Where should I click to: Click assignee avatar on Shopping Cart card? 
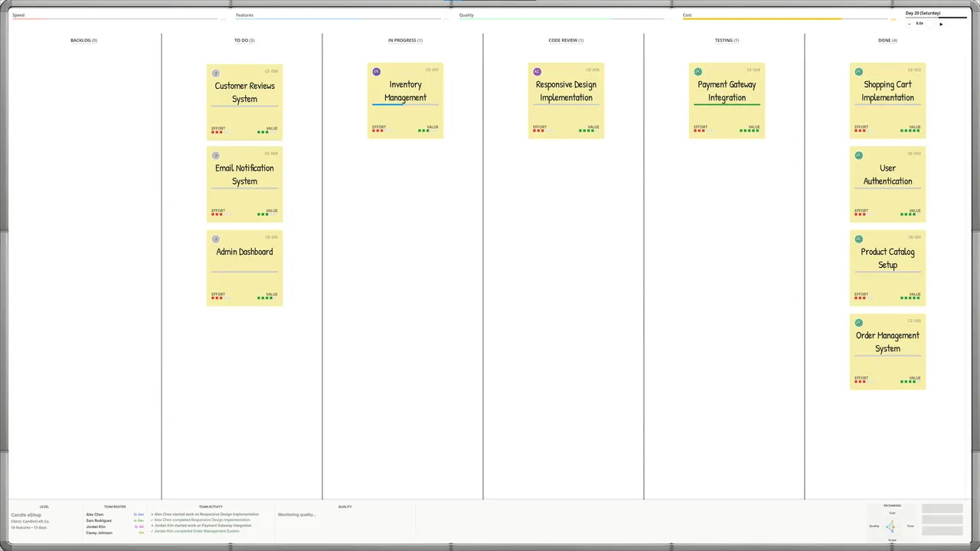point(858,72)
